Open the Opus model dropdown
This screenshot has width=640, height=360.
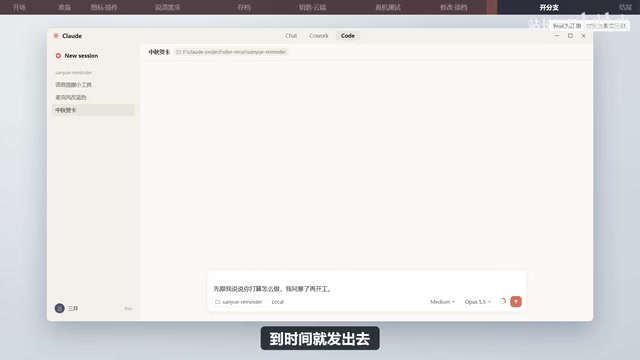click(478, 302)
